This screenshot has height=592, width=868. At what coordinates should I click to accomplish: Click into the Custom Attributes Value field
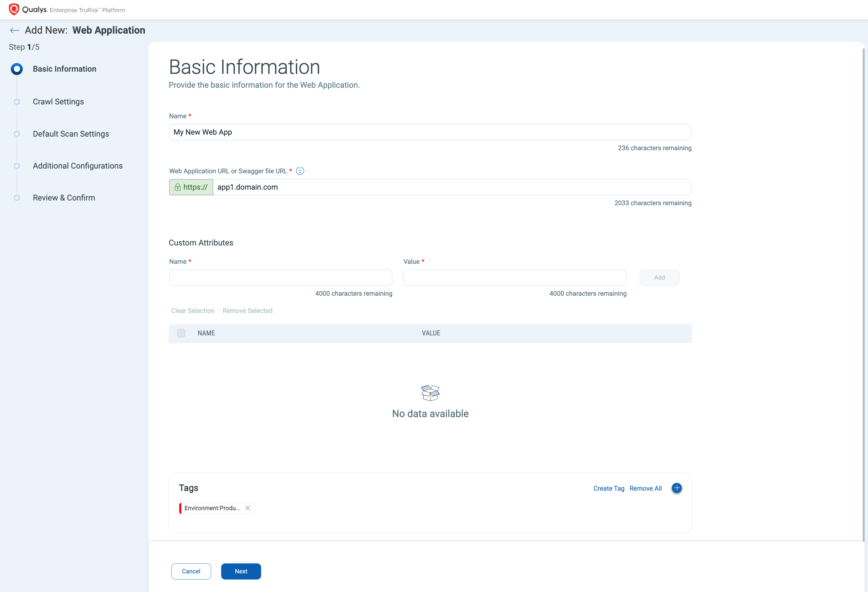pos(515,278)
